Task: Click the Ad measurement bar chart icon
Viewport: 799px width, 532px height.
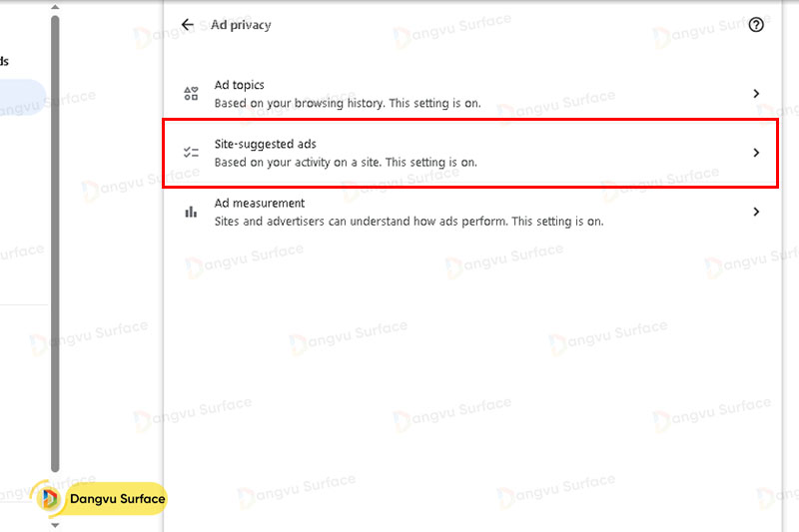Action: click(x=191, y=212)
